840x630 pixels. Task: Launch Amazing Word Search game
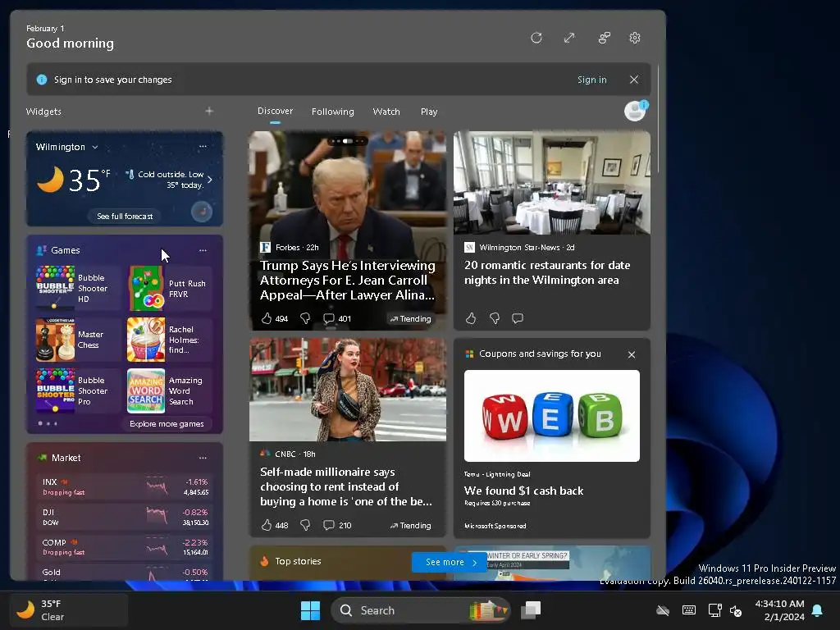pyautogui.click(x=170, y=390)
